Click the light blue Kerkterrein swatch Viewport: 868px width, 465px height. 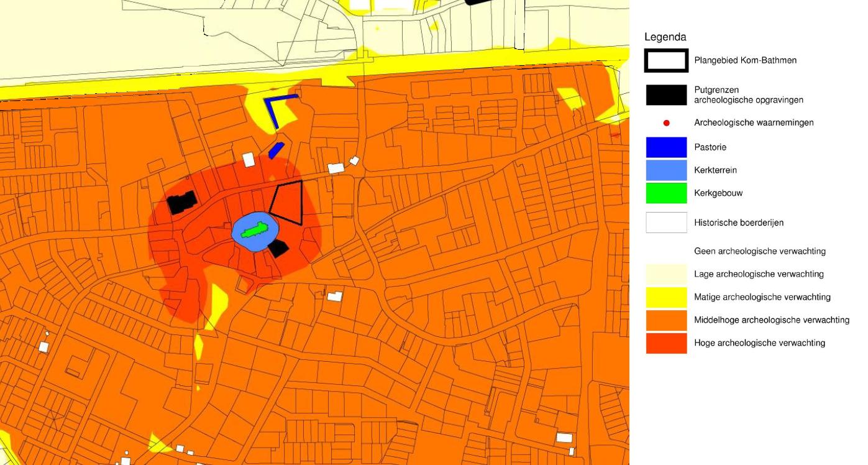666,170
